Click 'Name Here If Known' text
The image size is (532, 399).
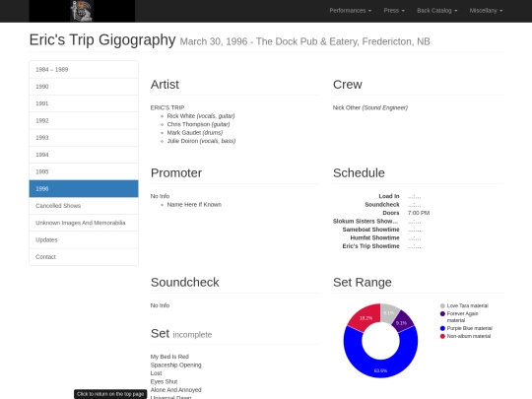tap(194, 205)
